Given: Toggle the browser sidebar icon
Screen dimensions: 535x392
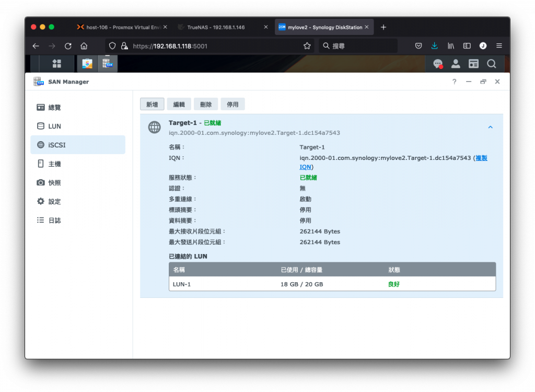Looking at the screenshot, I should (467, 46).
